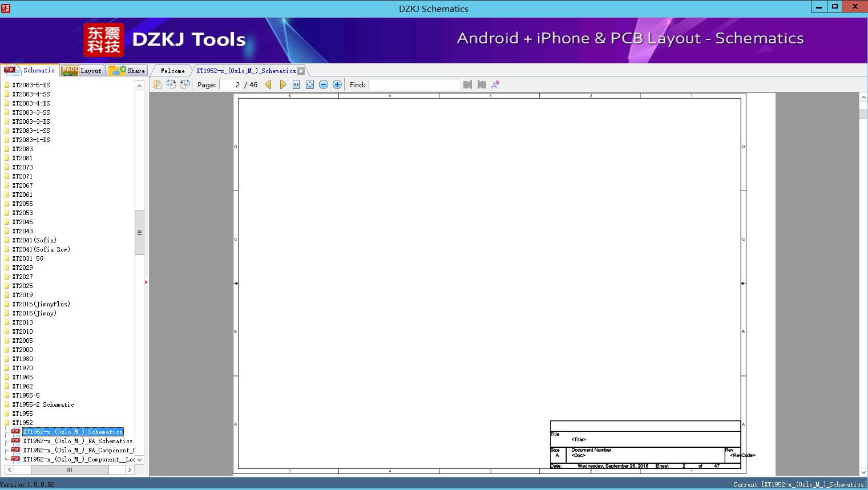Fit page to width icon
Screen dimensions: 868x490
click(296, 84)
